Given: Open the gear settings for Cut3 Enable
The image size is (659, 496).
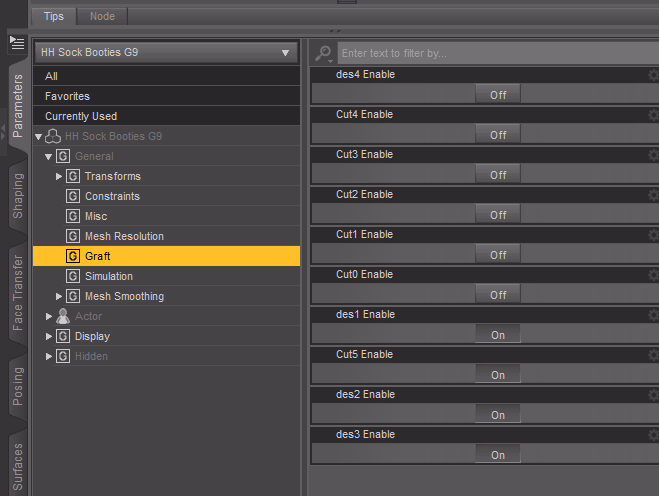Looking at the screenshot, I should pos(653,155).
